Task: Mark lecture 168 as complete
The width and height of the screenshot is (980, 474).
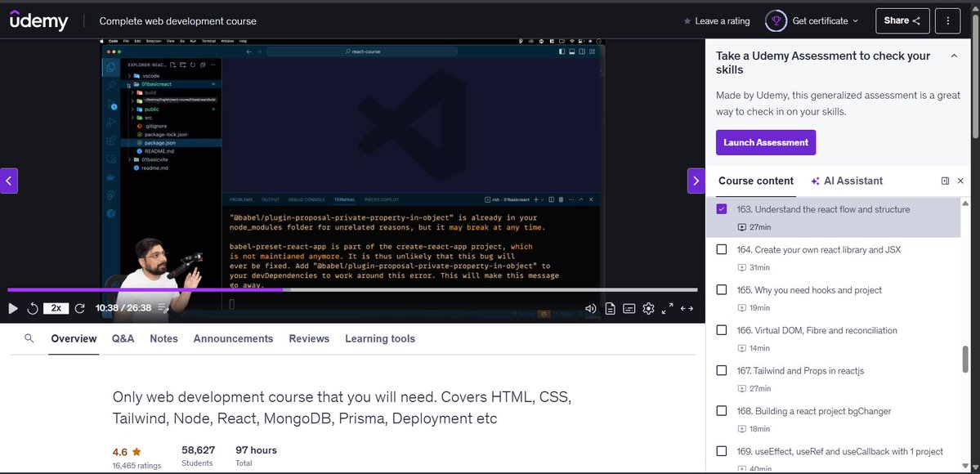Action: 721,411
